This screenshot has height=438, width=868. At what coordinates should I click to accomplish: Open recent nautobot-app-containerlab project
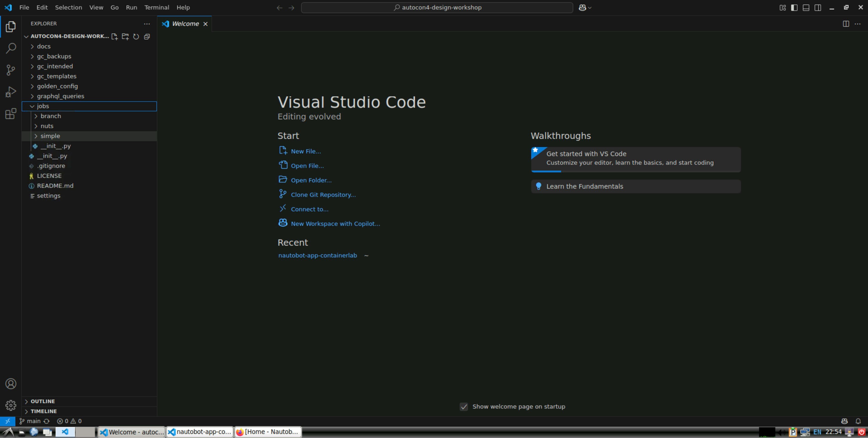pyautogui.click(x=317, y=256)
